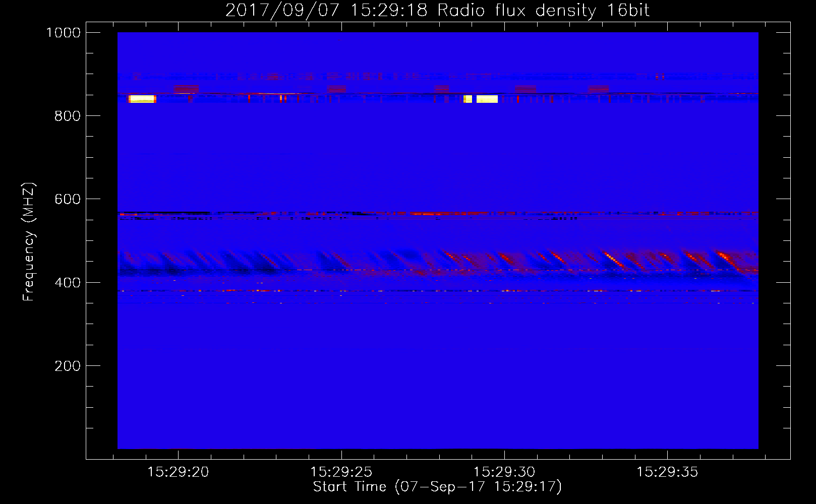Screen dimensions: 816x504
Task: Click the bright white burst near 15:29:29
Action: tap(481, 99)
